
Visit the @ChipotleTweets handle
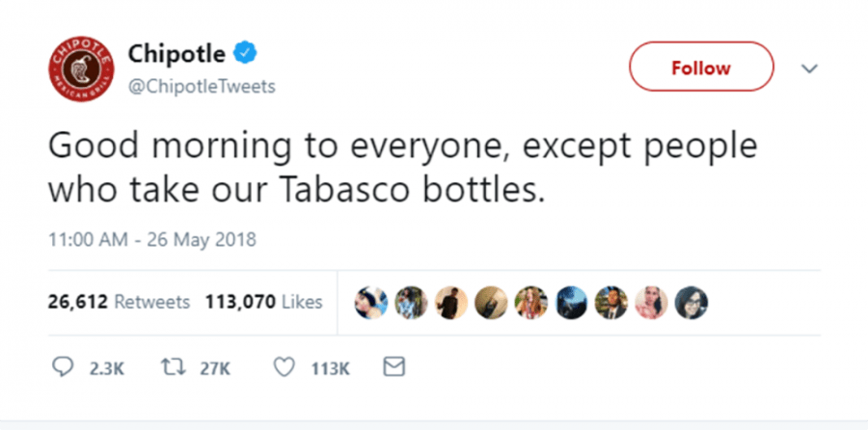click(x=202, y=87)
